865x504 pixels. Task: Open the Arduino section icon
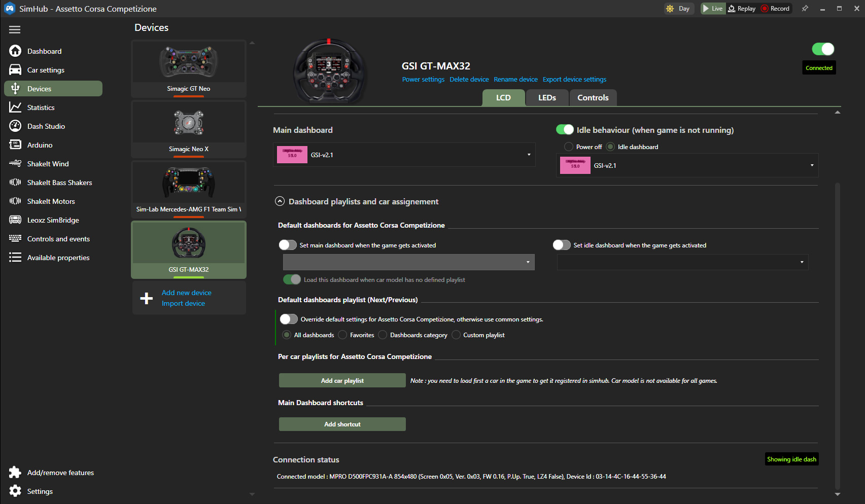15,145
